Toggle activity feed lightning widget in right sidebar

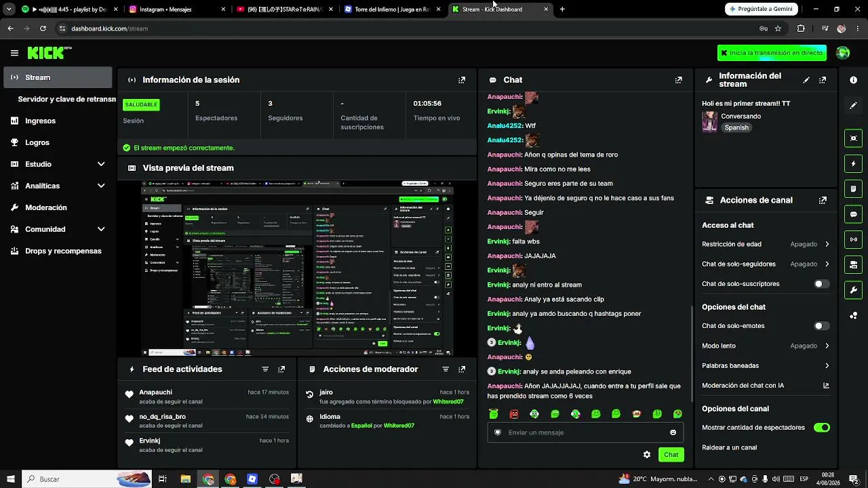pyautogui.click(x=853, y=163)
